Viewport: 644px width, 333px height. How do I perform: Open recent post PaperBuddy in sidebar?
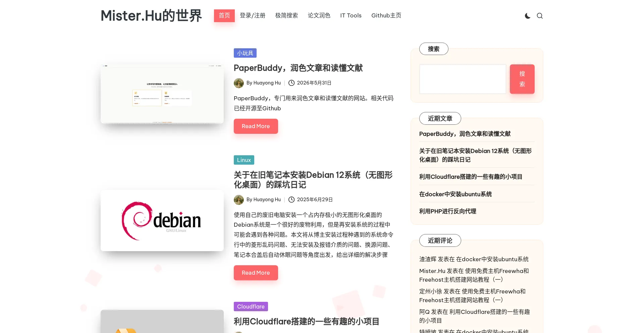465,134
